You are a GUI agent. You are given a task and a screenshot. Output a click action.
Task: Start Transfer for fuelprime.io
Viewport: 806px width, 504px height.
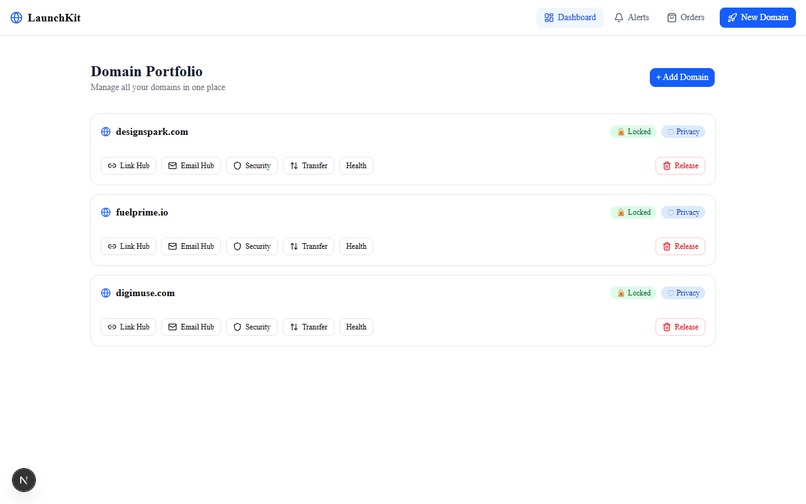pyautogui.click(x=308, y=246)
